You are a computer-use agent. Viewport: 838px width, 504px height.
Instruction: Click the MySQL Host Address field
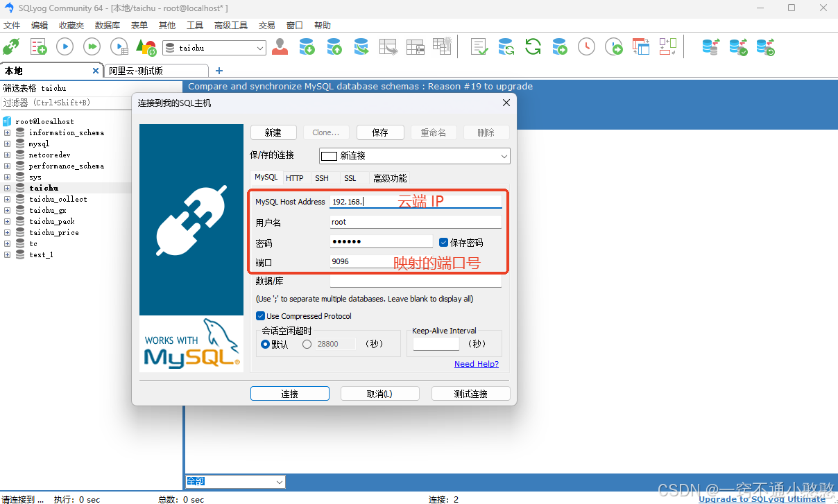click(x=416, y=202)
